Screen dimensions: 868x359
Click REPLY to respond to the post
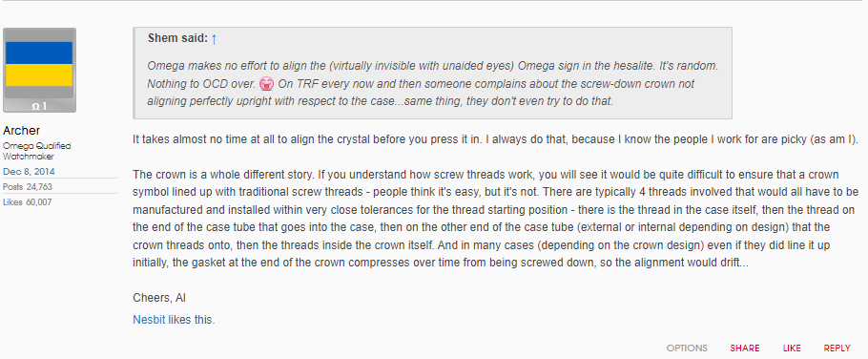click(x=837, y=348)
